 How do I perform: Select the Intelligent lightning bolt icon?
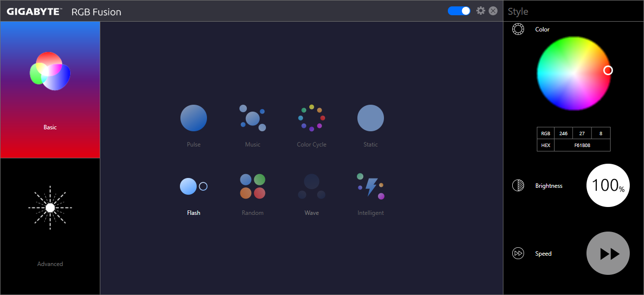click(370, 186)
